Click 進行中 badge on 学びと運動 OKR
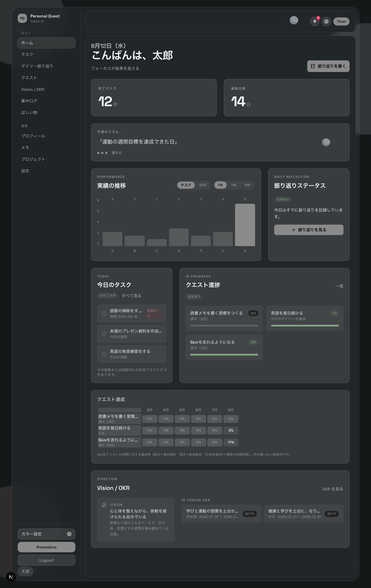 click(x=250, y=514)
